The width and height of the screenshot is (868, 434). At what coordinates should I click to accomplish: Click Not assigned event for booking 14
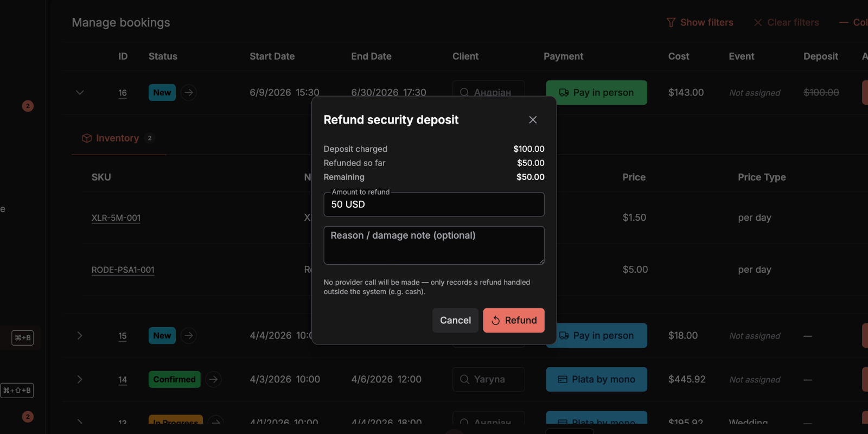pyautogui.click(x=755, y=380)
